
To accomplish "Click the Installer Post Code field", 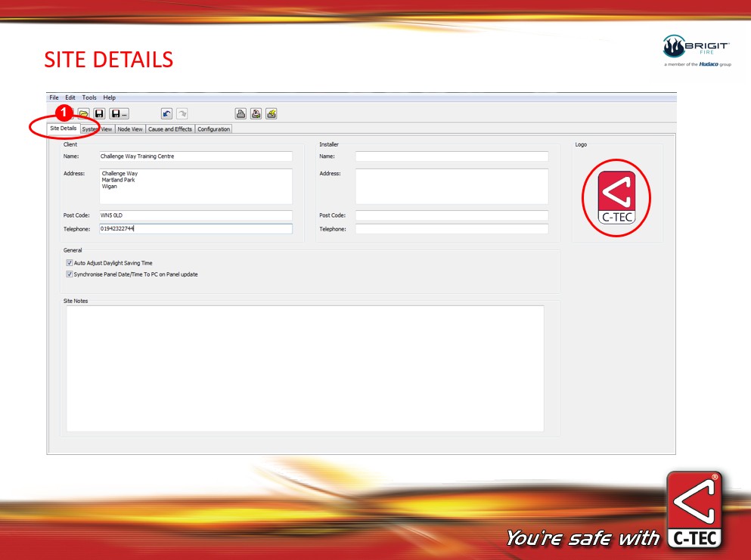I will tap(452, 215).
